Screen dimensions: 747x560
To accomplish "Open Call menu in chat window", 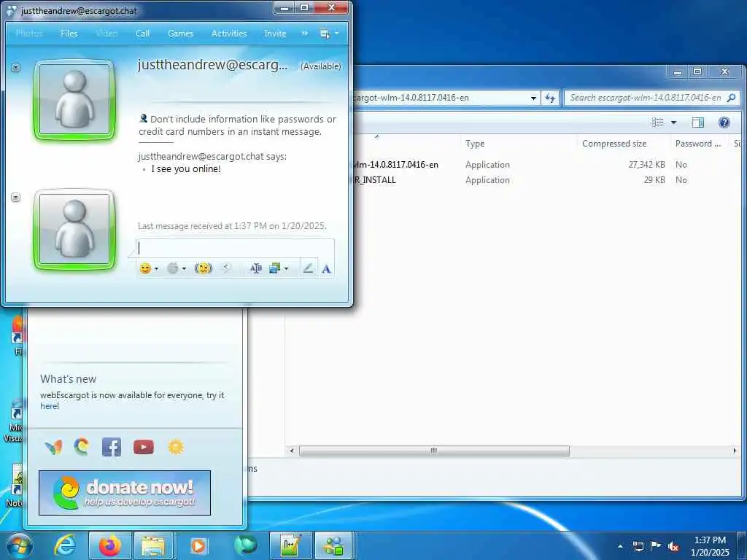I will pos(142,34).
